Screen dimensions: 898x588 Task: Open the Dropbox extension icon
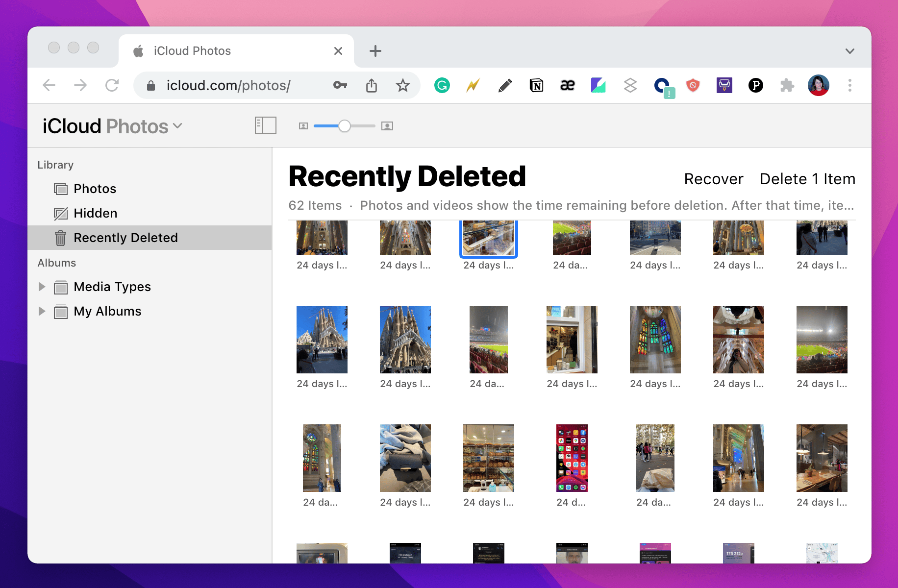point(630,85)
